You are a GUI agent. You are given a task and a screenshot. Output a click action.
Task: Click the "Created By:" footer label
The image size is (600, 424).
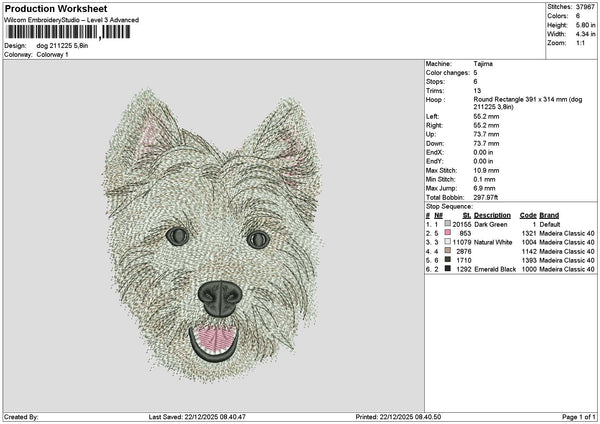click(21, 417)
